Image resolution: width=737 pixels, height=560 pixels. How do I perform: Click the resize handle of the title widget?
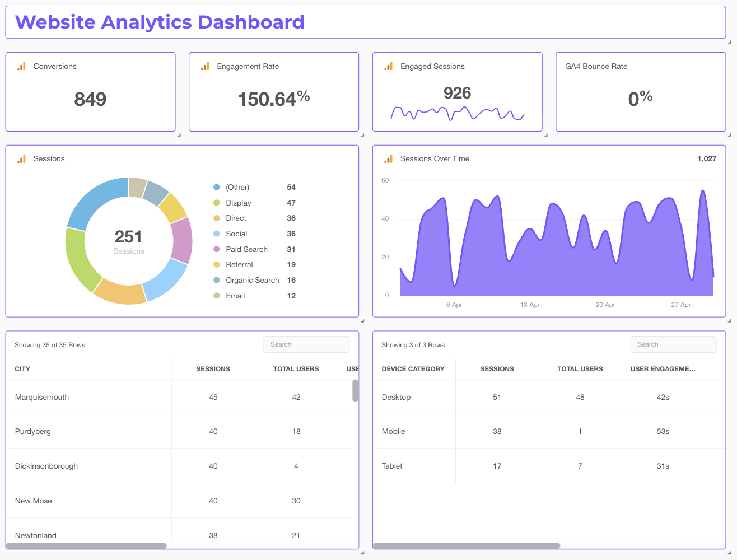[729, 42]
